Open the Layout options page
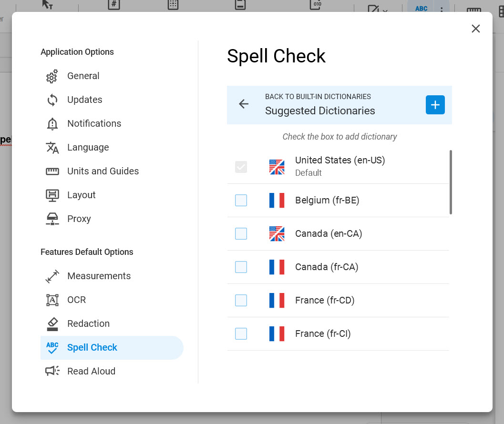Viewport: 504px width, 424px height. 81,195
